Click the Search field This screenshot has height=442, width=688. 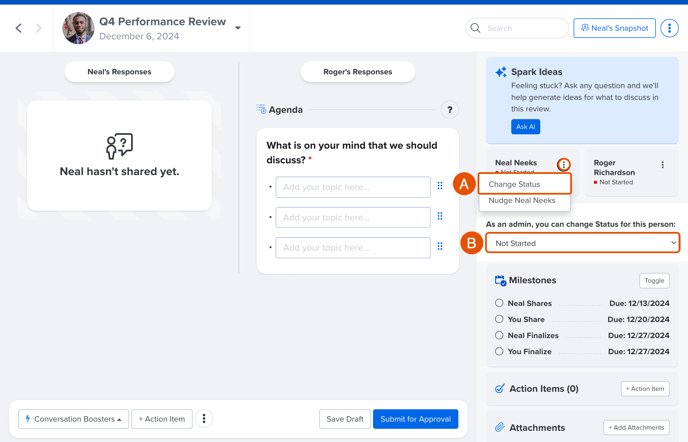tap(517, 28)
